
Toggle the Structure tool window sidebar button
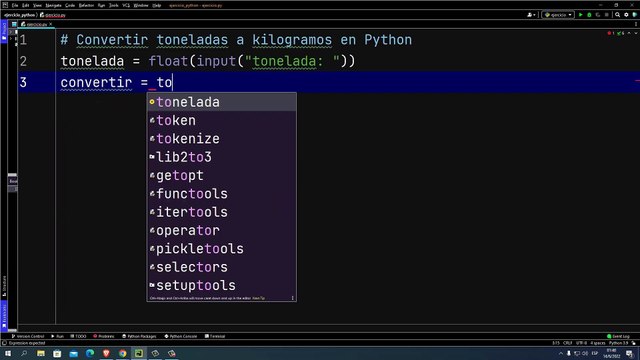pyautogui.click(x=4, y=286)
